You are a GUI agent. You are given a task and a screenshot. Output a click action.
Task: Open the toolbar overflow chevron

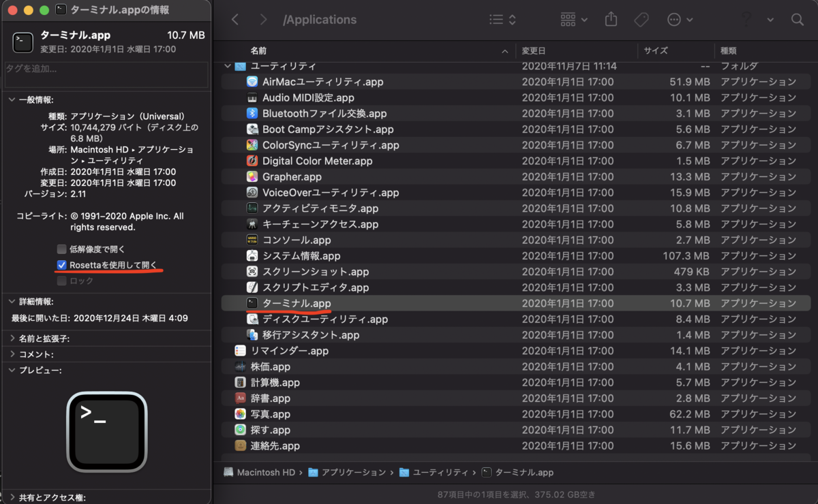pyautogui.click(x=770, y=20)
